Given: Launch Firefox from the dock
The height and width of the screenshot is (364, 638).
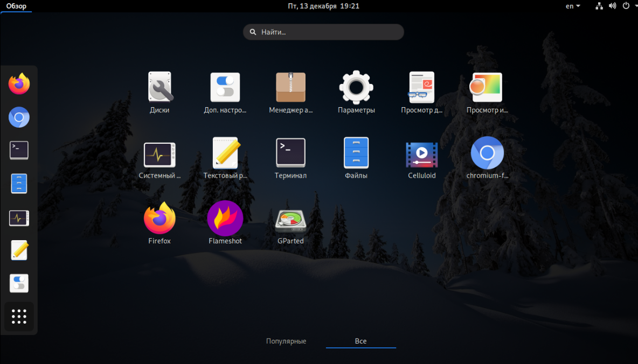Looking at the screenshot, I should pyautogui.click(x=19, y=84).
